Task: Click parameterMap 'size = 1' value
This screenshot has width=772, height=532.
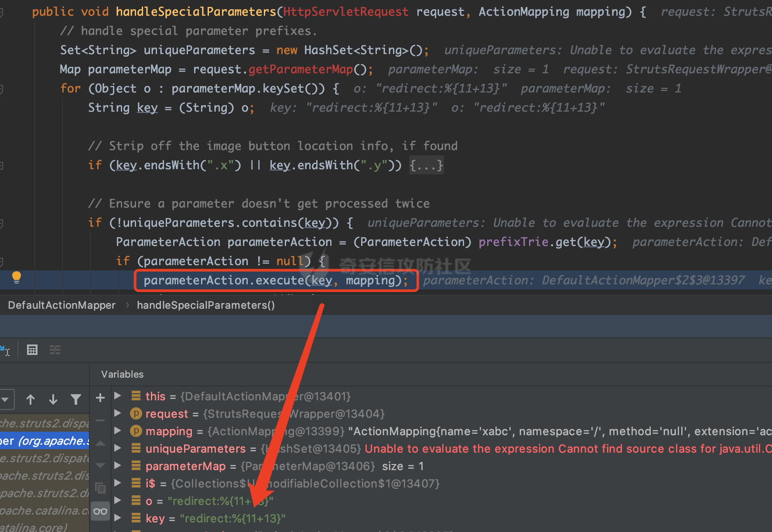Action: pos(403,466)
